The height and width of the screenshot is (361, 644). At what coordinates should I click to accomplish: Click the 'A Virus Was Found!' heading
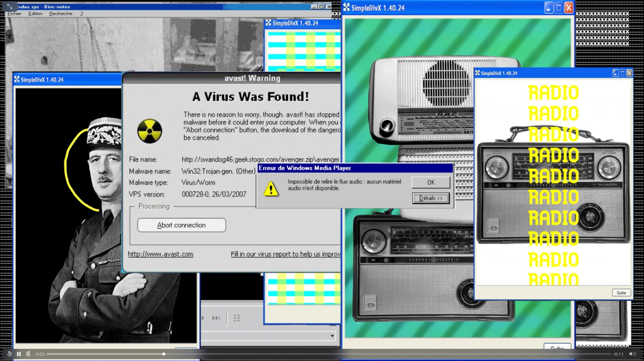coord(251,97)
